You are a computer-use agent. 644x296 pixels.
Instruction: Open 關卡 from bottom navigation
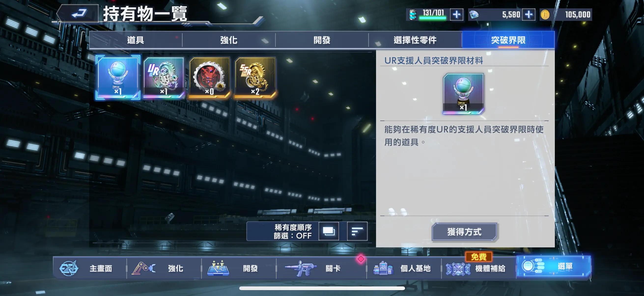(321, 268)
